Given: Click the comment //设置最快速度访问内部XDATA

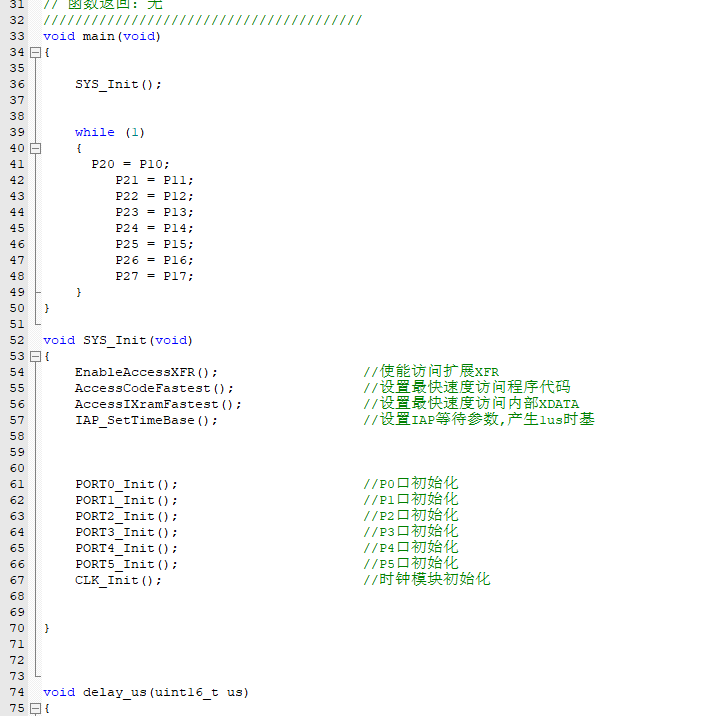Looking at the screenshot, I should (x=471, y=403).
